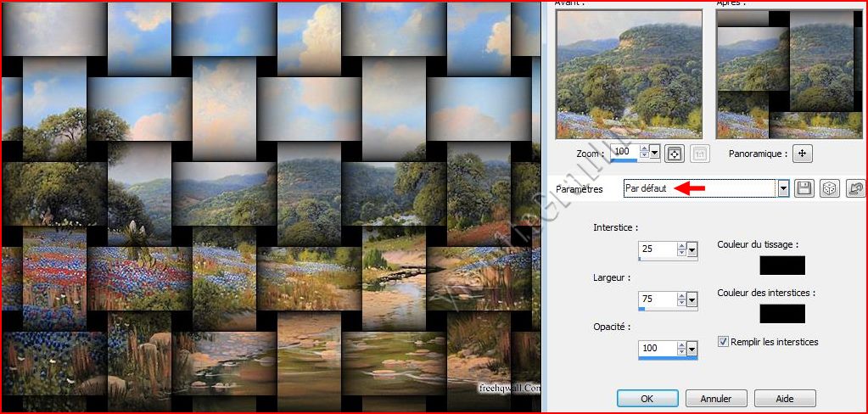The height and width of the screenshot is (414, 868).
Task: Click the Interstice value field showing 25
Action: click(657, 249)
